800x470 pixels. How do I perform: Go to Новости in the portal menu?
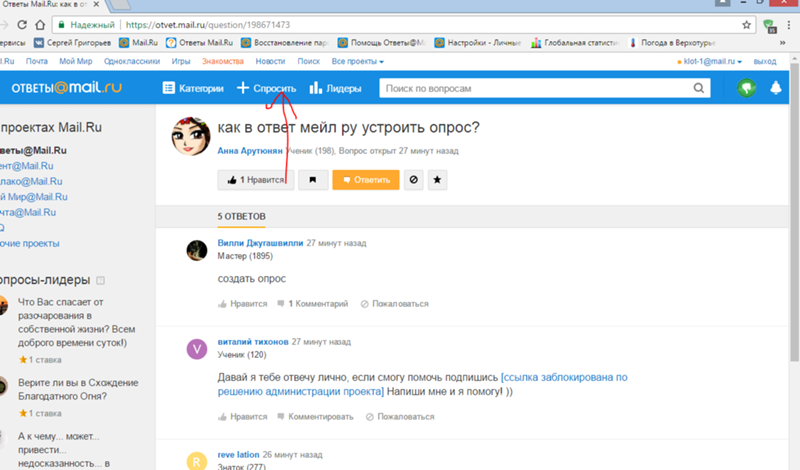(270, 61)
